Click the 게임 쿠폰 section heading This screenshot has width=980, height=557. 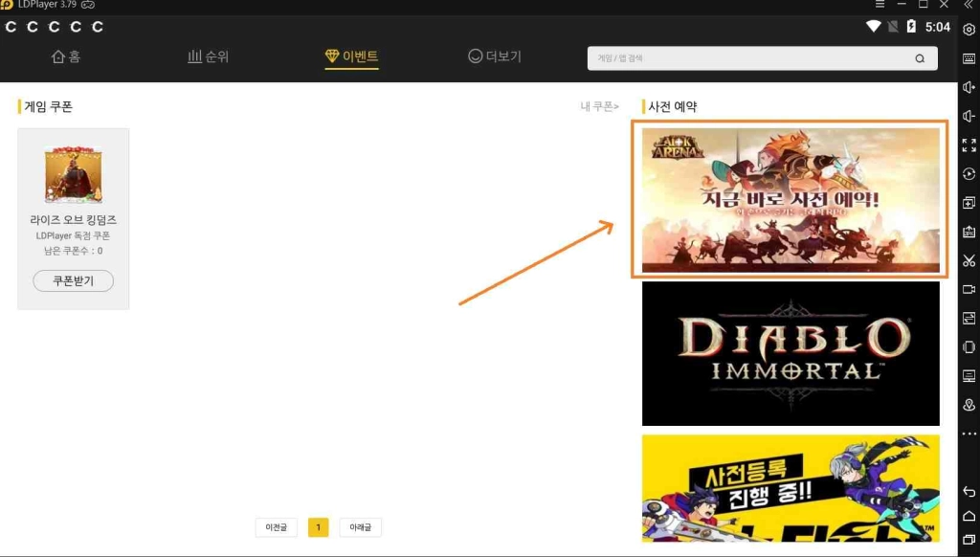click(x=48, y=107)
